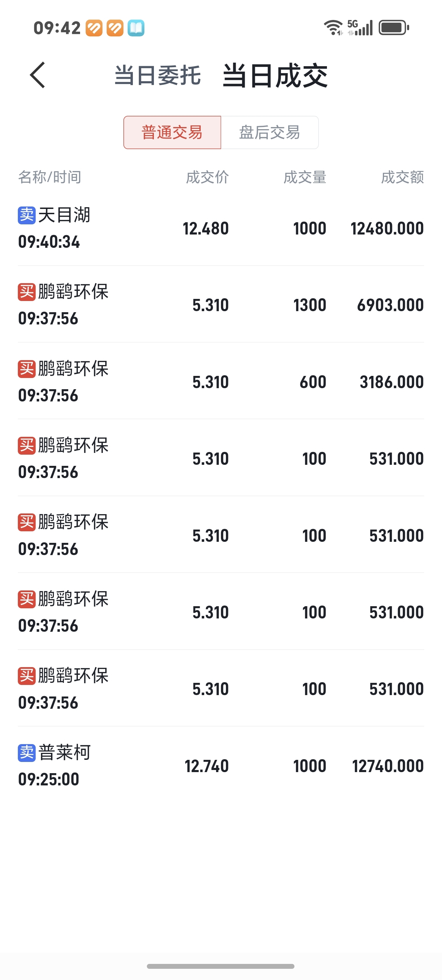Tap the 成交额 column header
Screen dimensions: 442x980
tap(402, 177)
